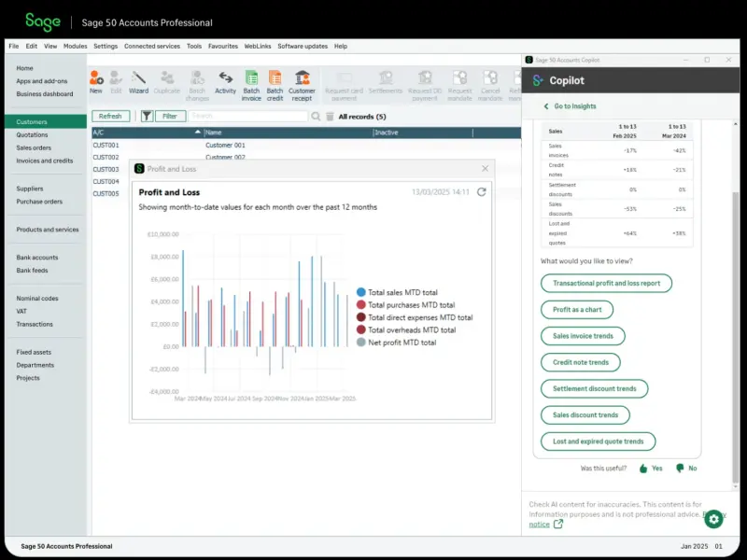Click the Total sales MTD legend swatch
This screenshot has height=560, width=747.
coord(361,292)
